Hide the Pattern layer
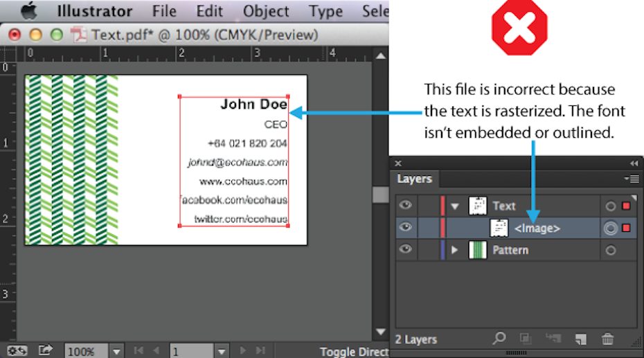The height and width of the screenshot is (358, 644). (406, 251)
